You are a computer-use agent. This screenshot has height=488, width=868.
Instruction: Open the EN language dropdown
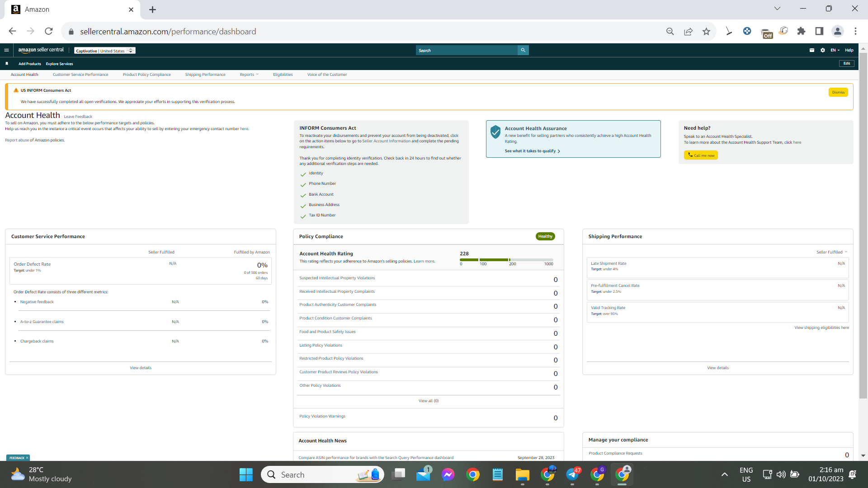pos(835,50)
